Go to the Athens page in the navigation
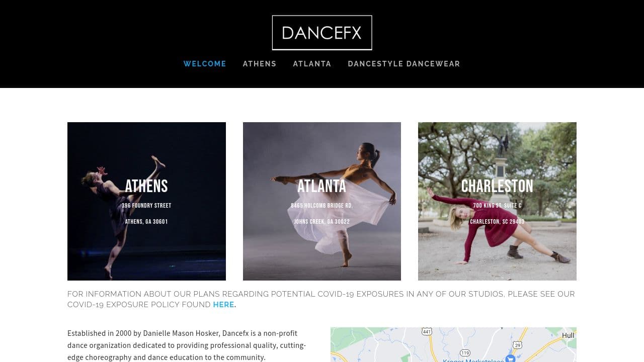Screen dimensions: 644x362 tap(260, 64)
